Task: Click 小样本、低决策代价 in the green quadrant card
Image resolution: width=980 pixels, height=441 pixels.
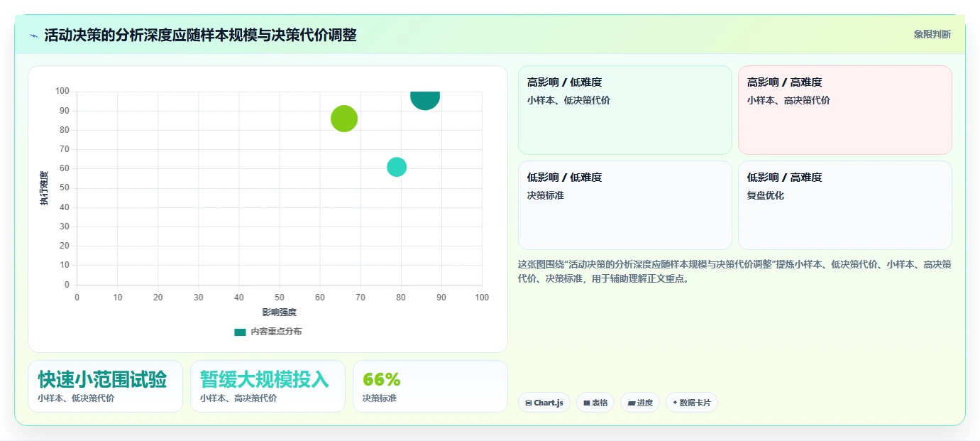Action: click(x=568, y=100)
